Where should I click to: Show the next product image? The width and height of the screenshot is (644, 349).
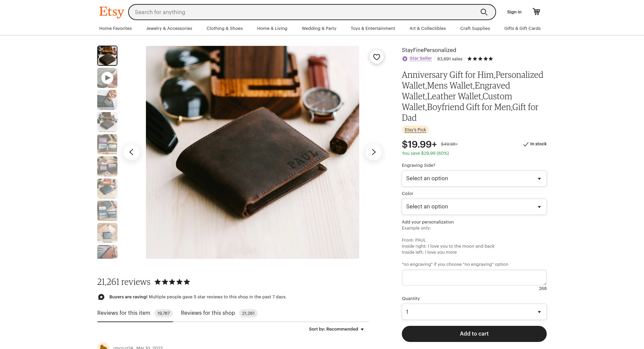click(x=373, y=152)
